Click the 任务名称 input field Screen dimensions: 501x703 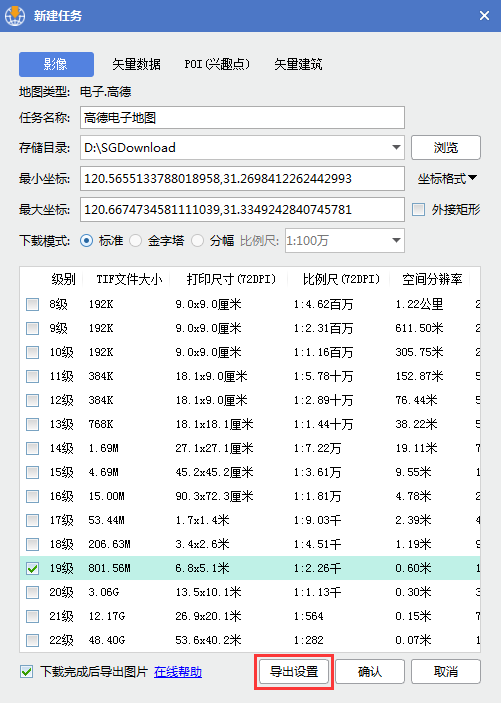click(x=242, y=117)
